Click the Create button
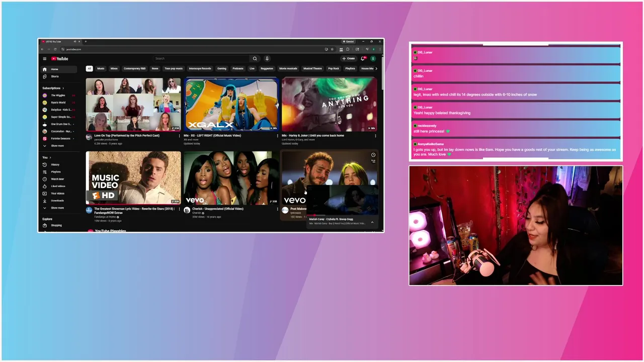 coord(349,59)
